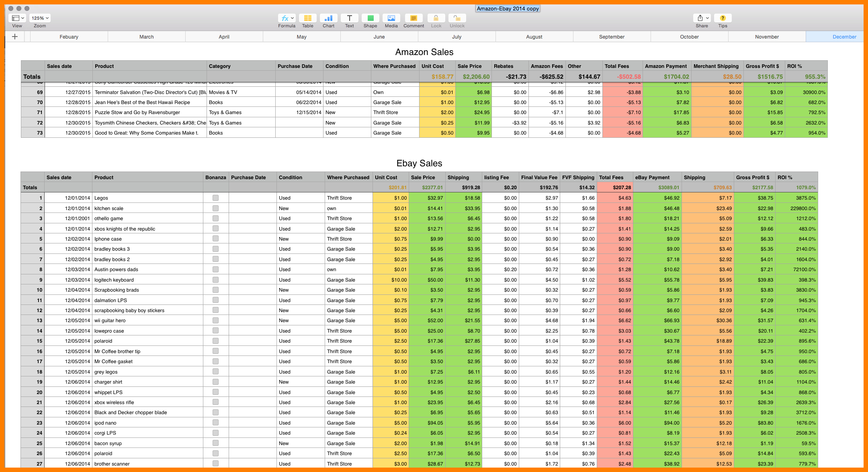The width and height of the screenshot is (868, 472).
Task: Click the Table toolbar icon
Action: pos(307,18)
